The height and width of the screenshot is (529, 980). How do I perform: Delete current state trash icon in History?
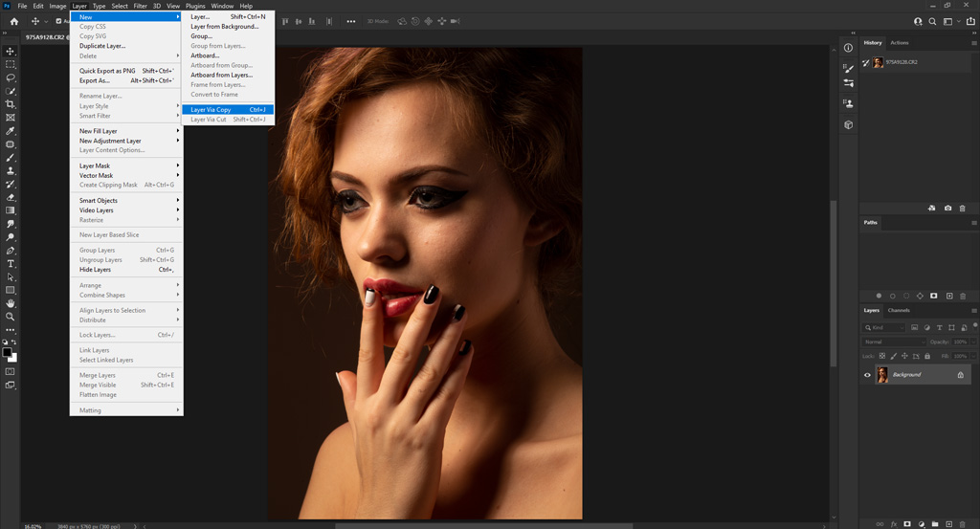point(963,208)
